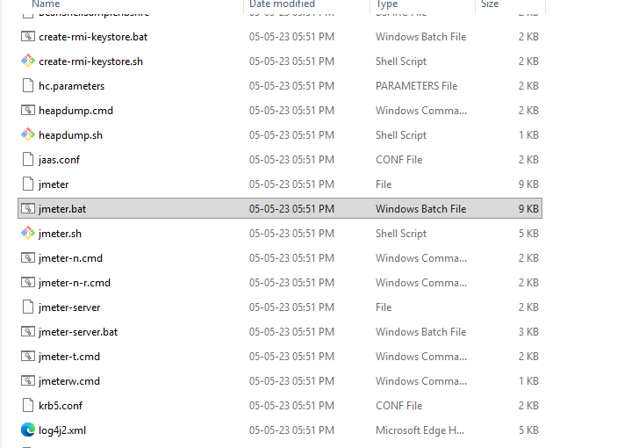Click the 1 KB size of heapdump.sh
Screen dimensions: 624x448
point(528,135)
